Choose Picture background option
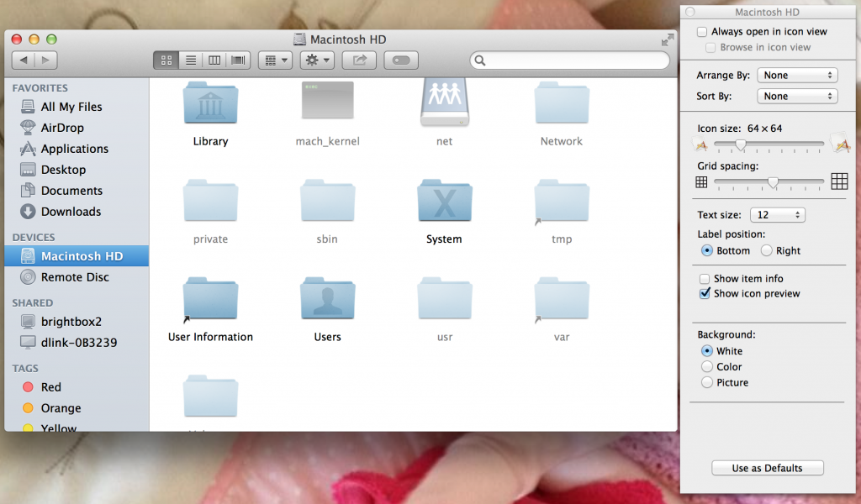The width and height of the screenshot is (861, 504). (707, 382)
